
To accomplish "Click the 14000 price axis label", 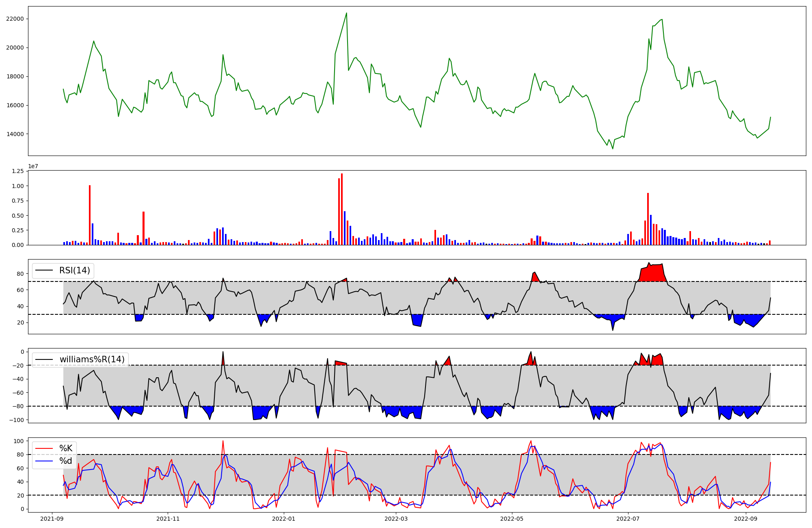I will [15, 134].
